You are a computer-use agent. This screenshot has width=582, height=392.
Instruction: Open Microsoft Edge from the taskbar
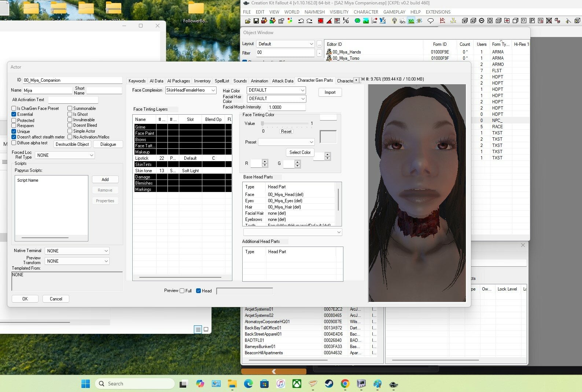point(248,384)
